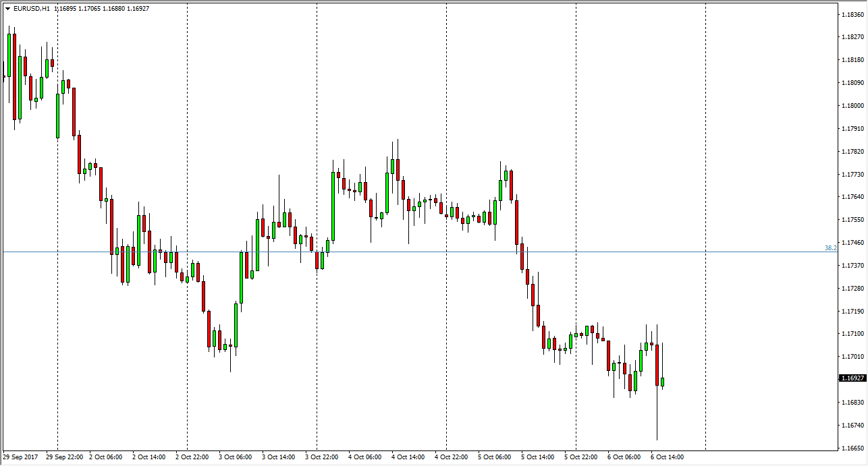Click the 1.17100 price scale label
This screenshot has width=868, height=466.
point(852,334)
